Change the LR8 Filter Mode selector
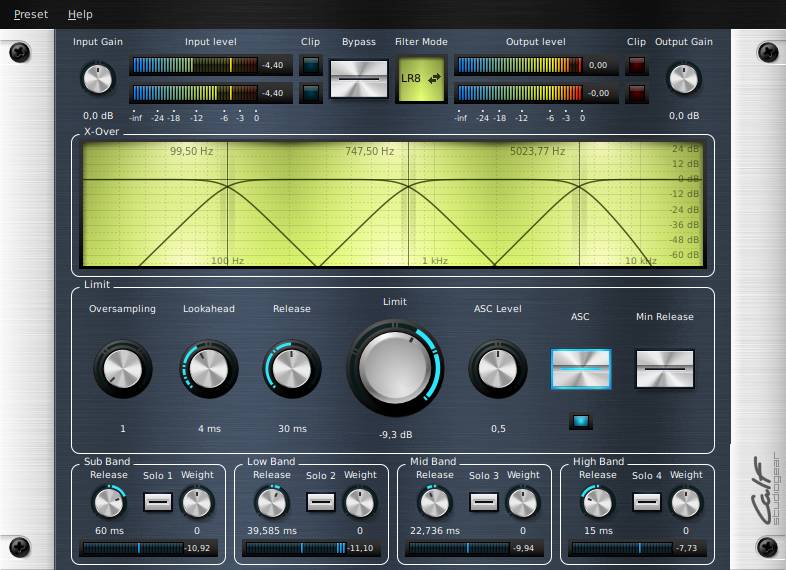 (421, 79)
